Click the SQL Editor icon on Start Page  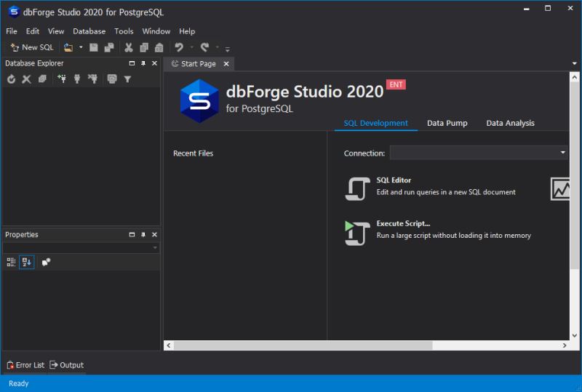(x=357, y=189)
